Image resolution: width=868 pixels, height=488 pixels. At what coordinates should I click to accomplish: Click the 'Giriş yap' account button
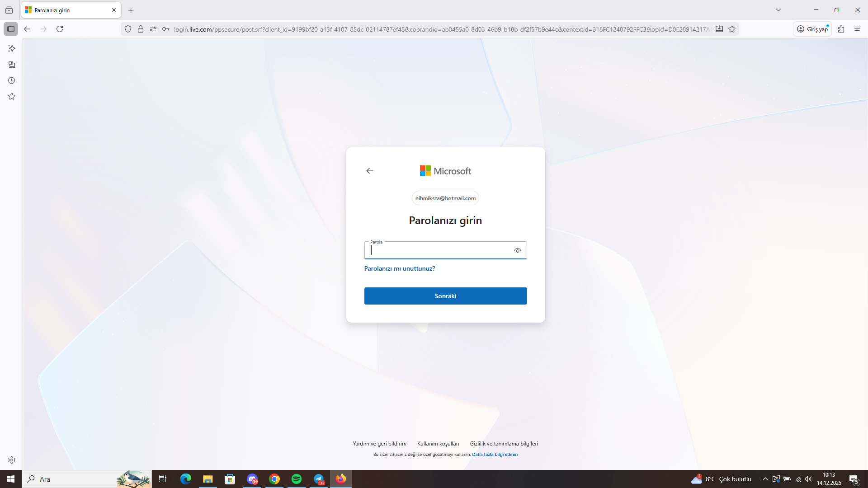click(x=812, y=29)
